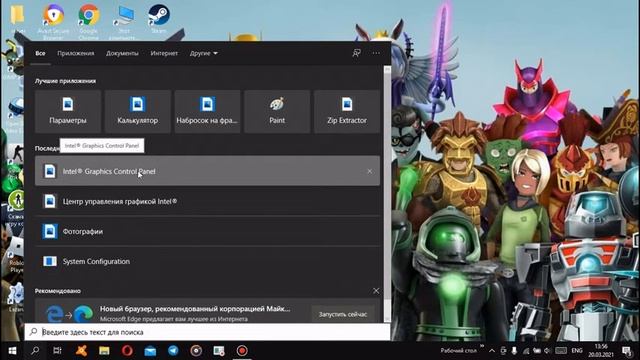
Task: Show hidden tray icons chevron
Action: click(x=492, y=351)
